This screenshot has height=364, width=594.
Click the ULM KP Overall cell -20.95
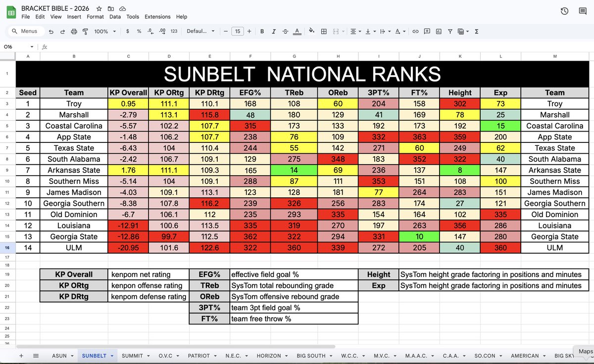(x=128, y=248)
